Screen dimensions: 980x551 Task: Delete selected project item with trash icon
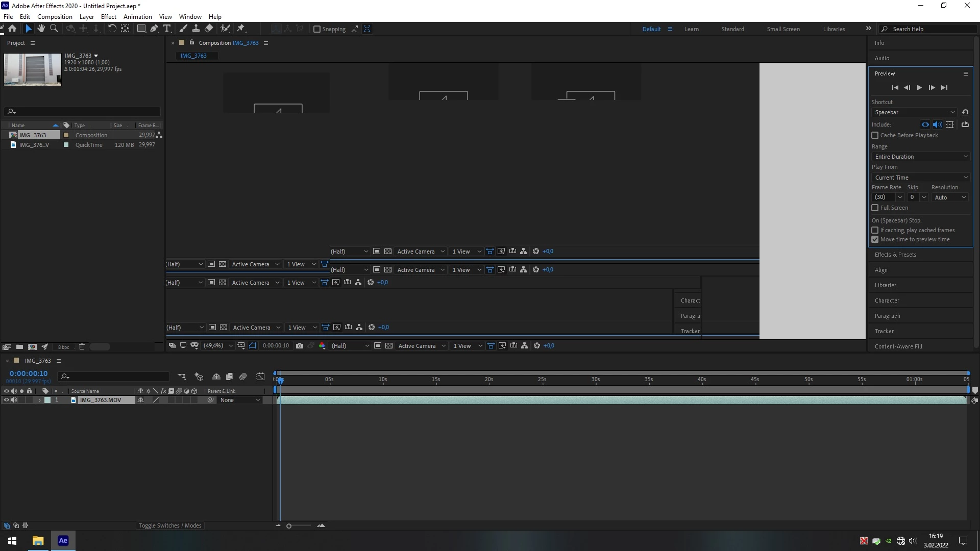click(82, 347)
